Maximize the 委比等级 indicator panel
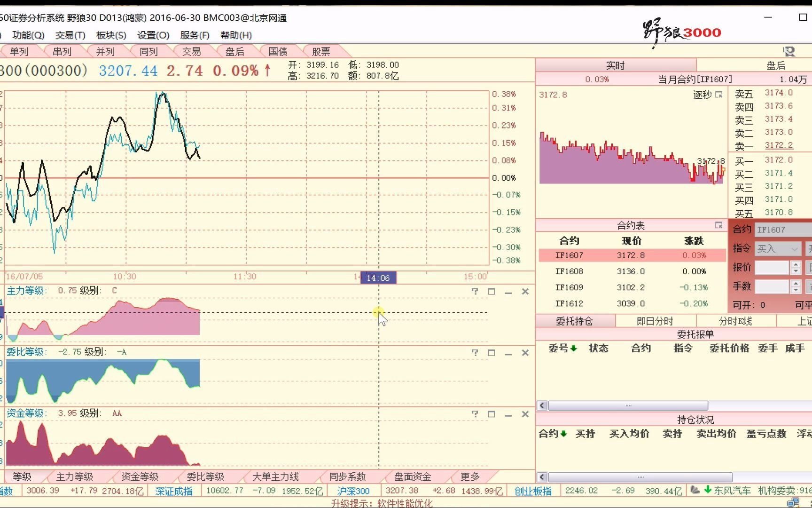 pyautogui.click(x=492, y=353)
